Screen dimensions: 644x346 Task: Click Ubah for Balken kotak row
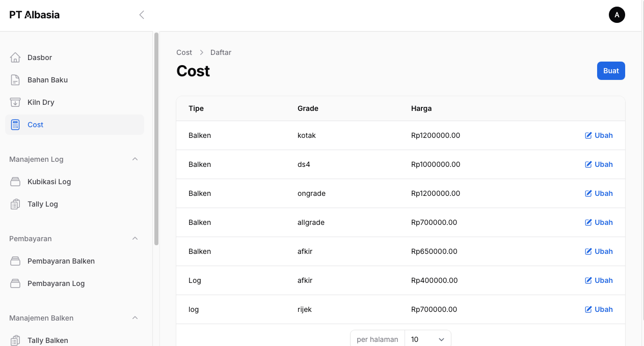click(599, 135)
